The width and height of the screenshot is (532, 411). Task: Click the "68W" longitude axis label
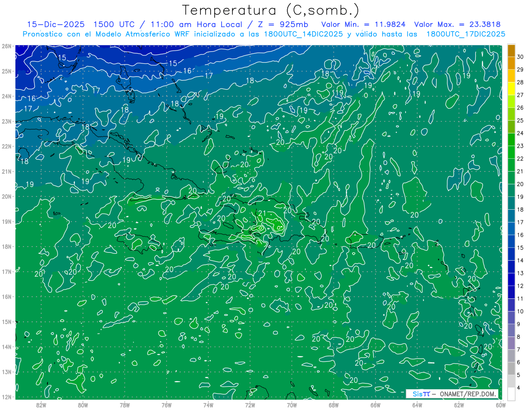[x=334, y=405]
